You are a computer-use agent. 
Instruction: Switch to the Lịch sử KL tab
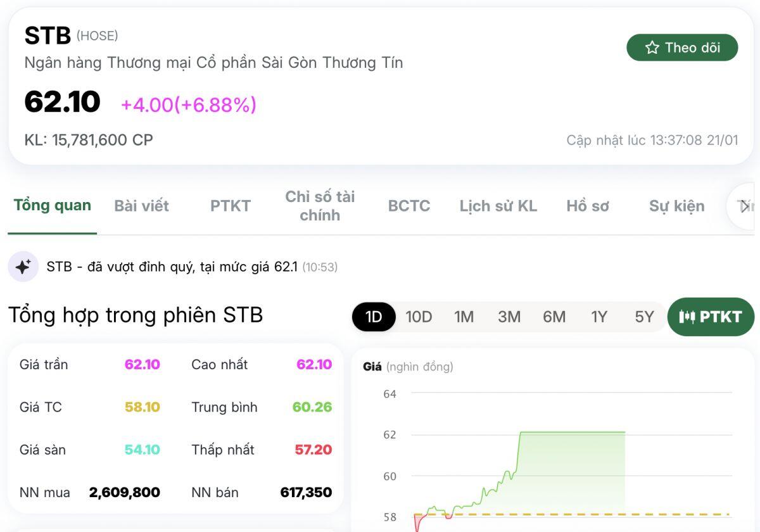[x=498, y=206]
